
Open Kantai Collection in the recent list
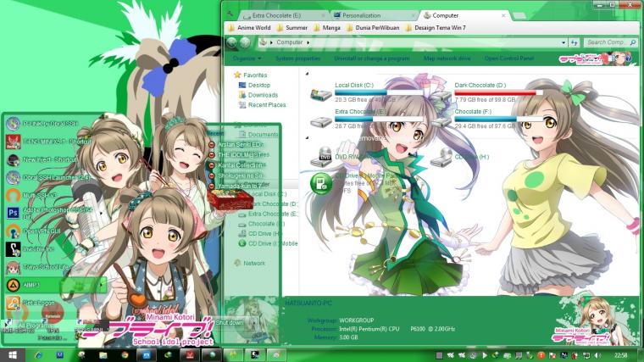241,165
